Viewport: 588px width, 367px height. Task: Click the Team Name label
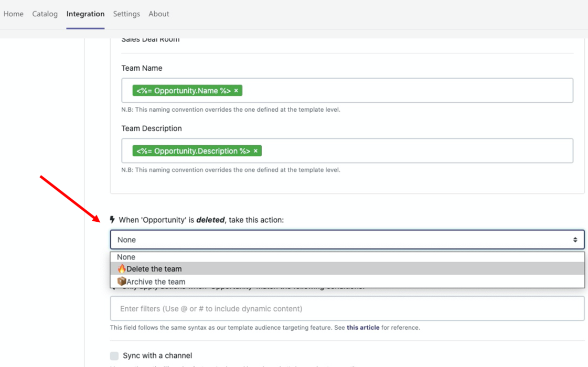click(142, 68)
